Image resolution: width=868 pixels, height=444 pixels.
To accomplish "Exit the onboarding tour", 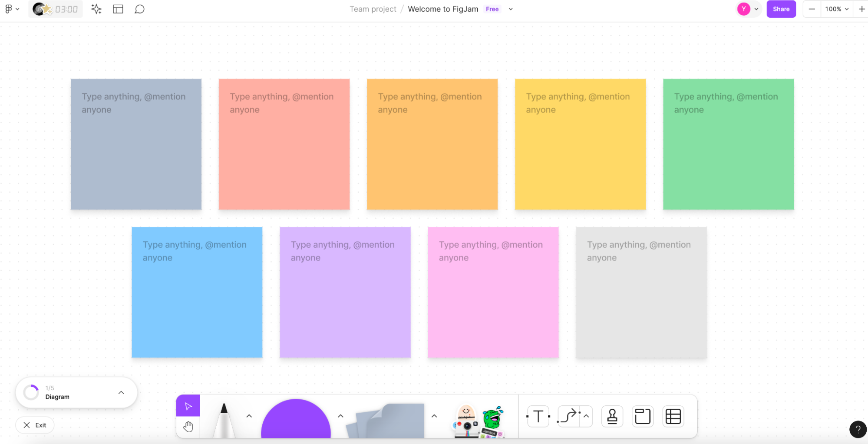I will (x=35, y=425).
